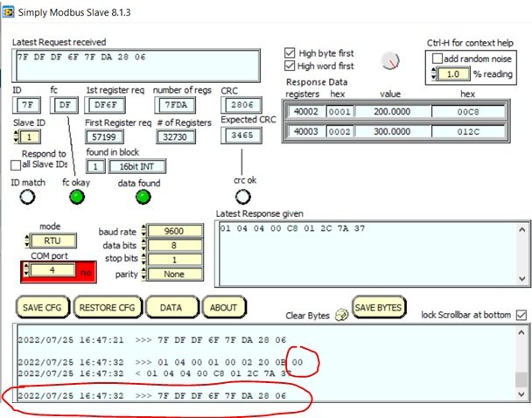Screen dimensions: 532x418
Task: Click the parity None field
Action: [175, 274]
